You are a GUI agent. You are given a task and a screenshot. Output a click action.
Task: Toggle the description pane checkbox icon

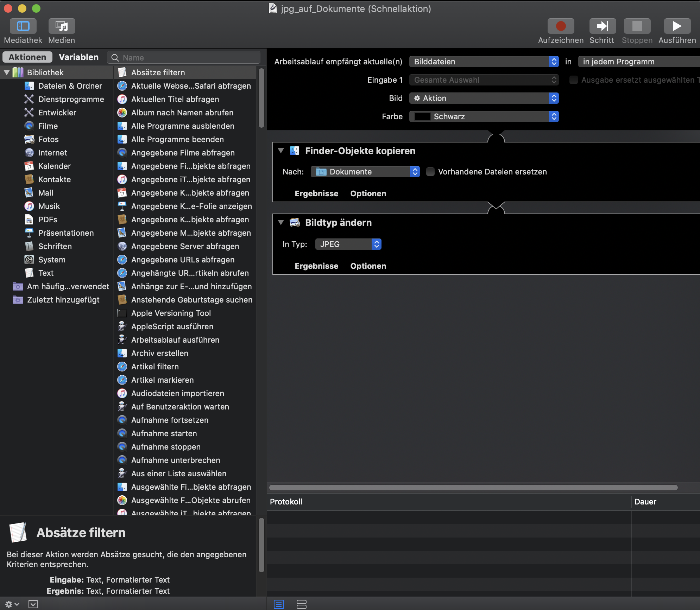(x=33, y=604)
